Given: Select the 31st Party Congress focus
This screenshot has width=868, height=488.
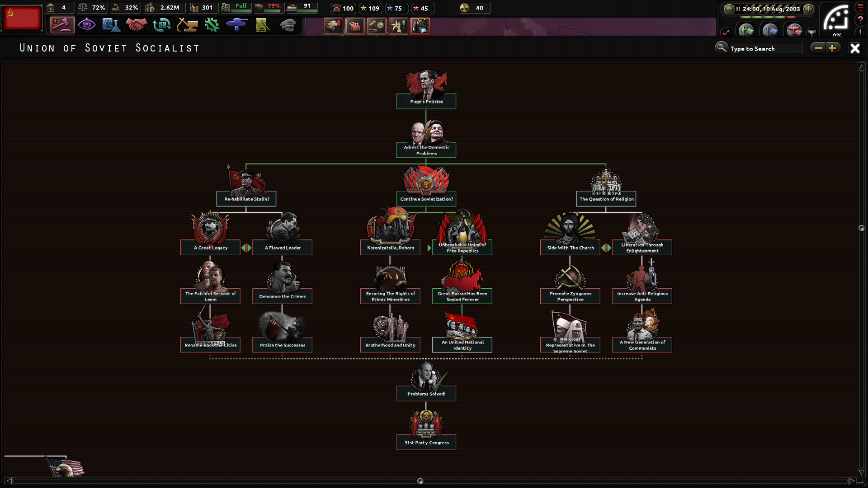Looking at the screenshot, I should [426, 442].
